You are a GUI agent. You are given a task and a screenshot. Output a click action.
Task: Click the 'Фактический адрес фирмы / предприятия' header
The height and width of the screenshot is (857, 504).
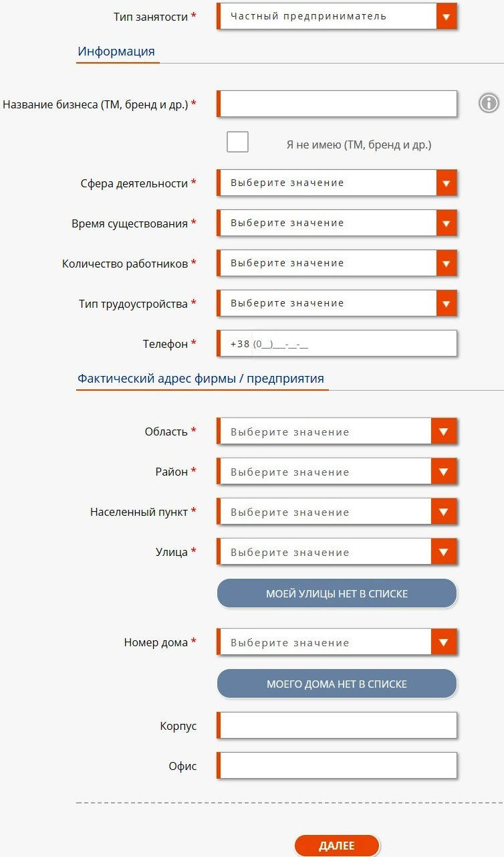pos(202,378)
